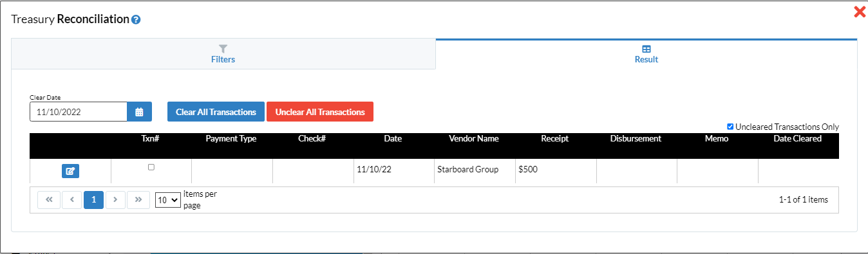Edit the Starboard Group transaction row
Image resolution: width=868 pixels, height=254 pixels.
coord(71,171)
